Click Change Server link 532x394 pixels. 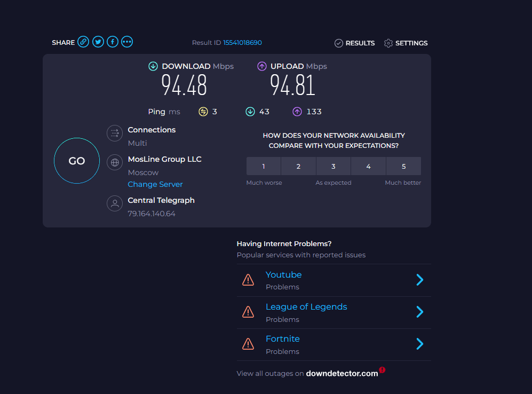point(155,184)
